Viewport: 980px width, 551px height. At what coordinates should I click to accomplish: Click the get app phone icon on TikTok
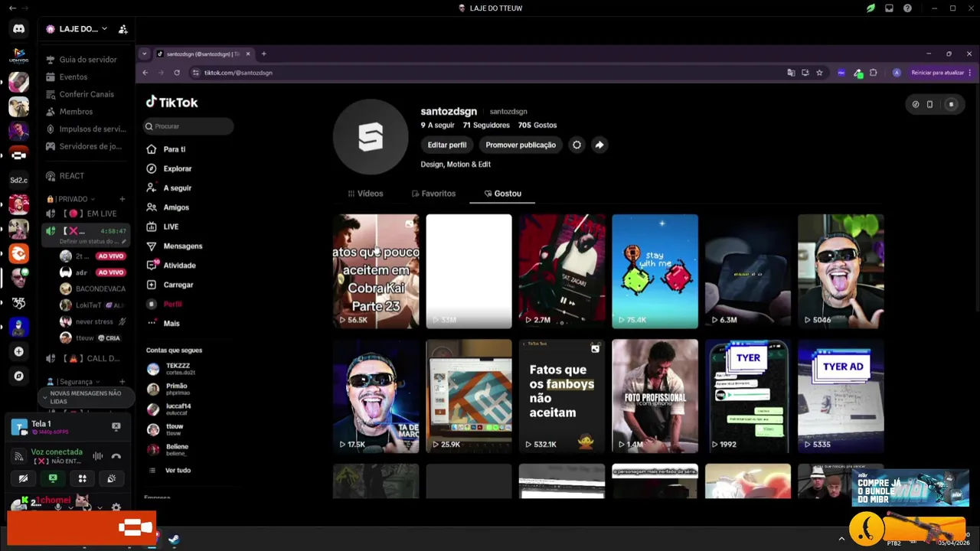pyautogui.click(x=929, y=104)
